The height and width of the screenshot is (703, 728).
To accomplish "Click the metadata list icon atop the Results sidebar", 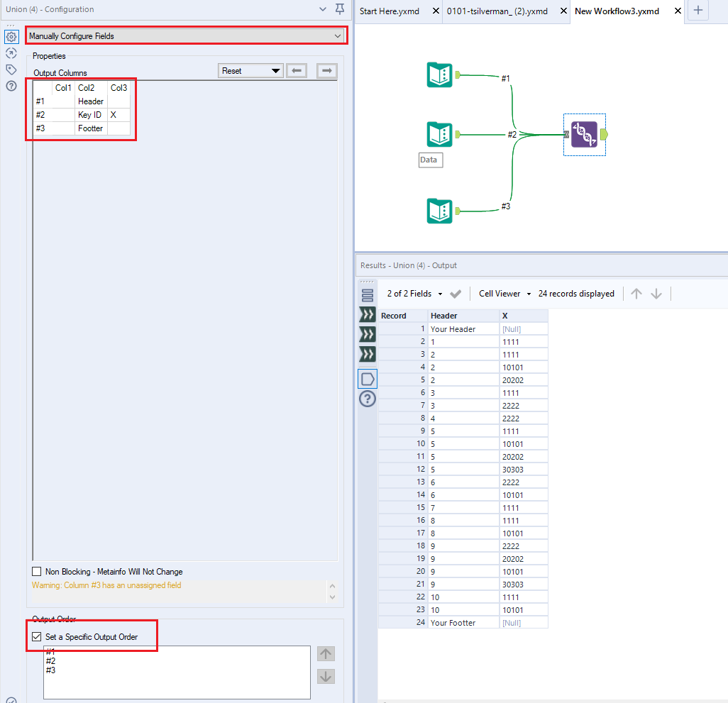I will pos(367,295).
